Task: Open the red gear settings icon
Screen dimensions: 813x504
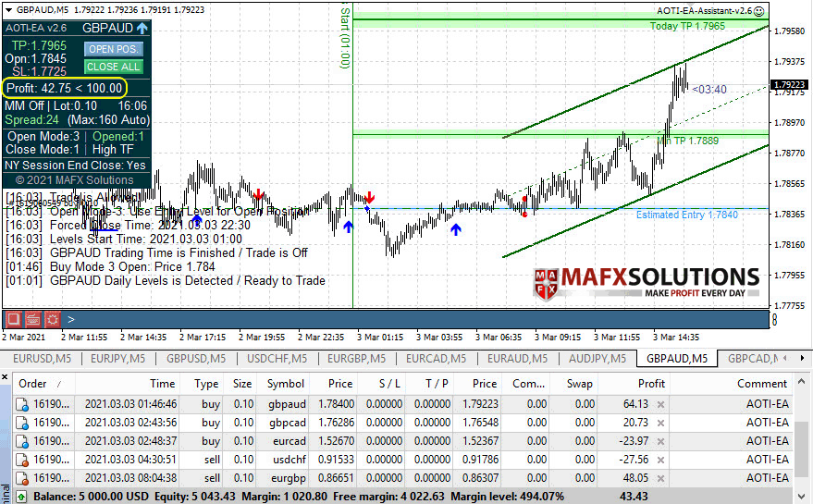Action: (53, 319)
